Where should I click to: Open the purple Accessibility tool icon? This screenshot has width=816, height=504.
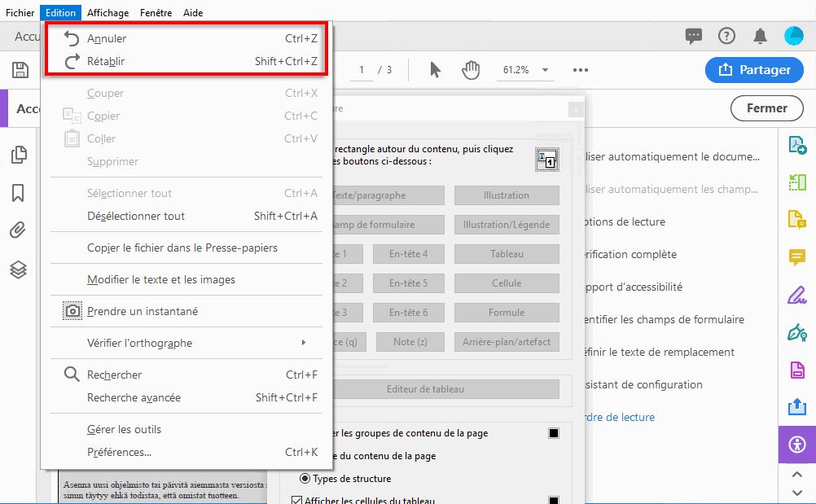click(x=797, y=445)
